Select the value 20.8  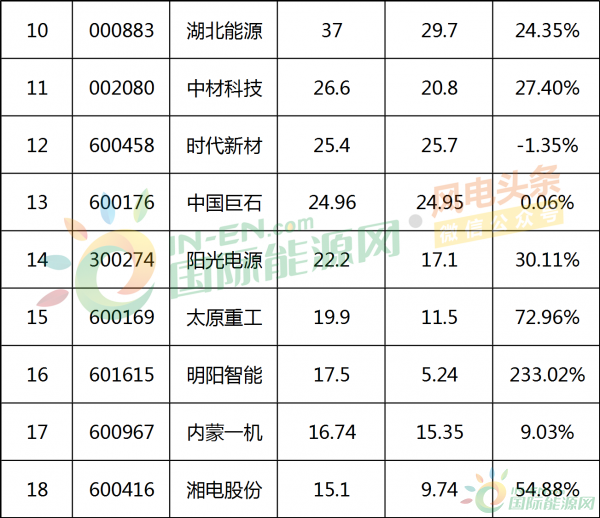click(439, 88)
